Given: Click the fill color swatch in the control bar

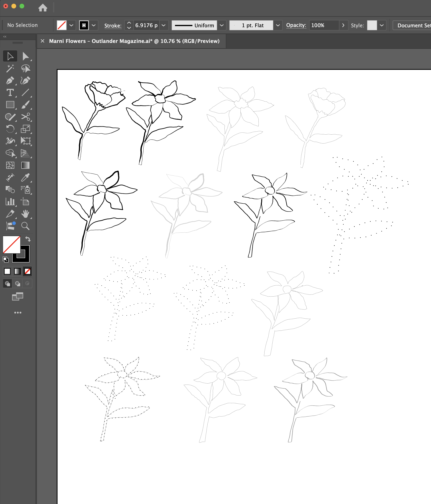Looking at the screenshot, I should (x=62, y=25).
